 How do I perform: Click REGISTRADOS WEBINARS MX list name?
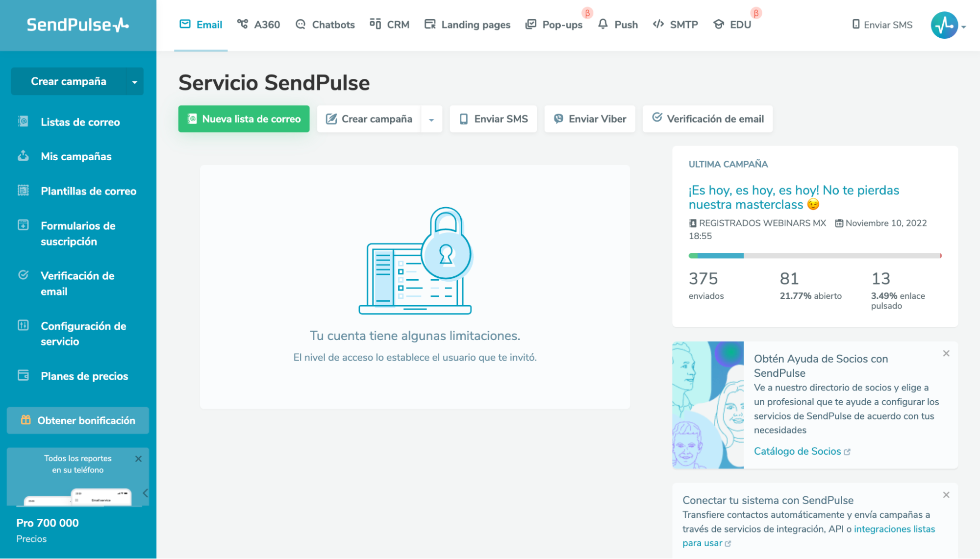[762, 223]
